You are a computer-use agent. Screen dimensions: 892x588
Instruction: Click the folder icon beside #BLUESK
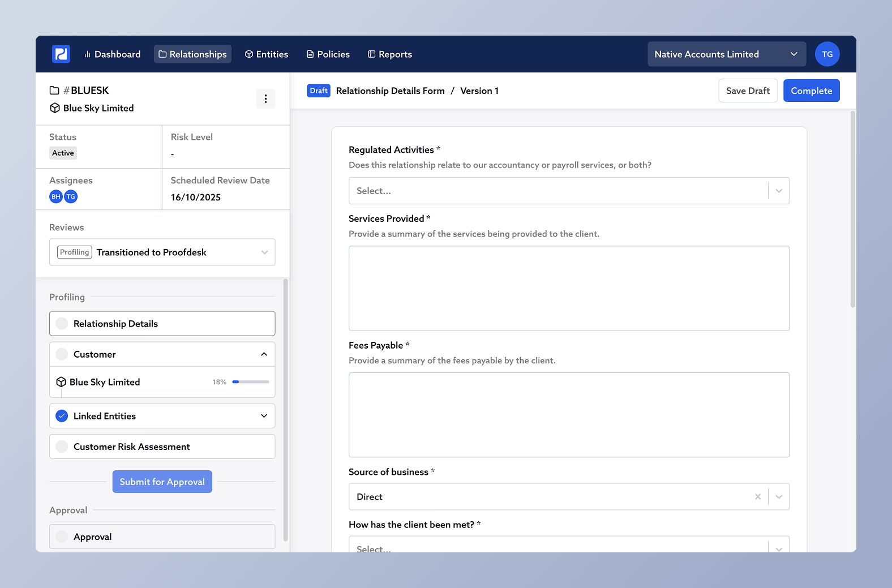[54, 91]
